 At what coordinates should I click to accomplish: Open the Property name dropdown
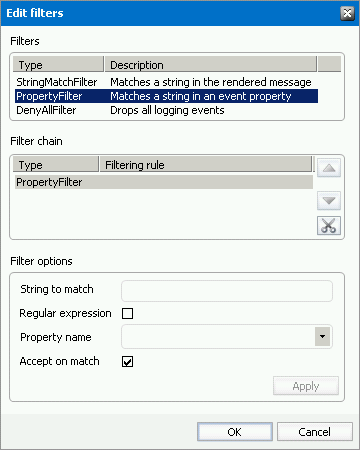[x=322, y=337]
